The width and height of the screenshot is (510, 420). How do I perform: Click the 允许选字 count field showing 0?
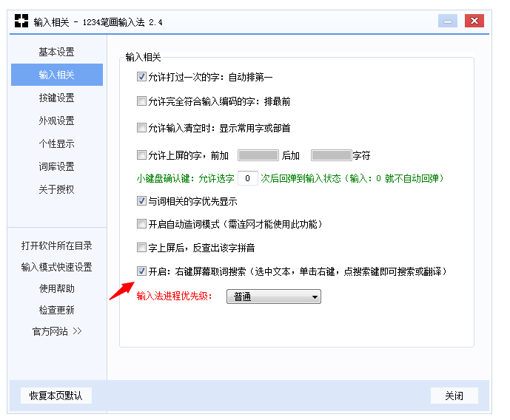click(248, 178)
